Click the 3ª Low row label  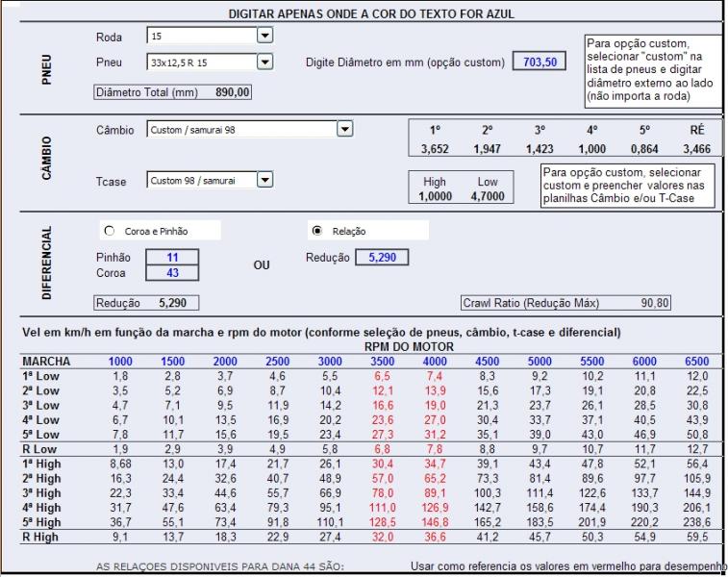40,405
